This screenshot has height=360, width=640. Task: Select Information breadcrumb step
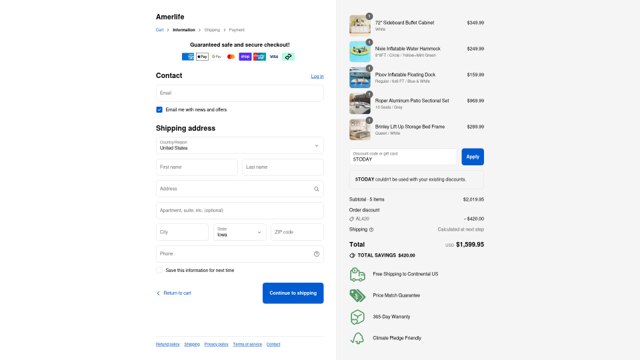pos(184,30)
